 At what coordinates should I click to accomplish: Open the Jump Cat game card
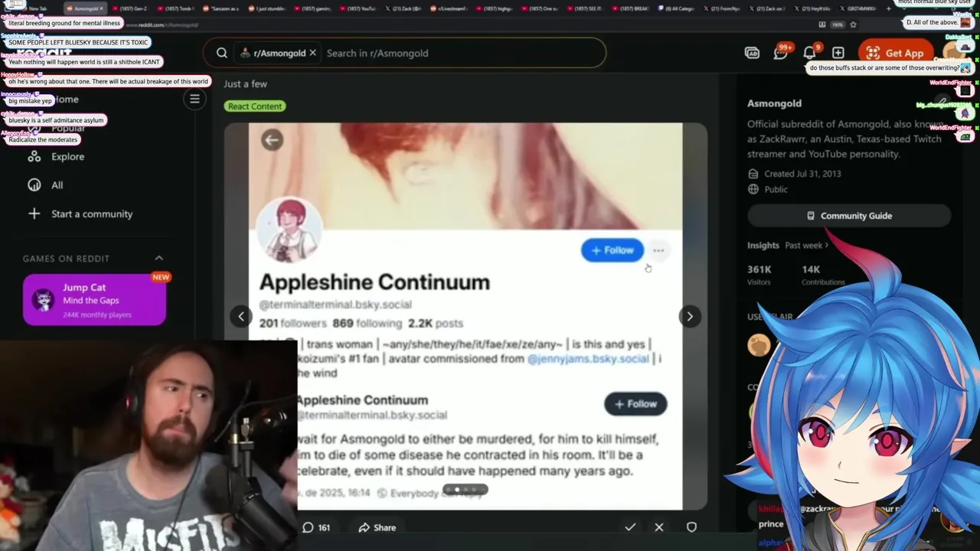(x=94, y=300)
